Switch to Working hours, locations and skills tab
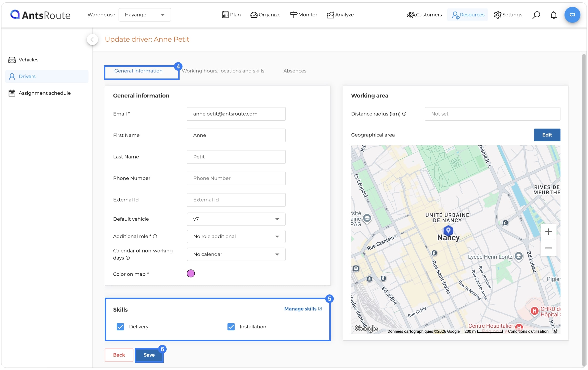588x370 pixels. tap(223, 71)
